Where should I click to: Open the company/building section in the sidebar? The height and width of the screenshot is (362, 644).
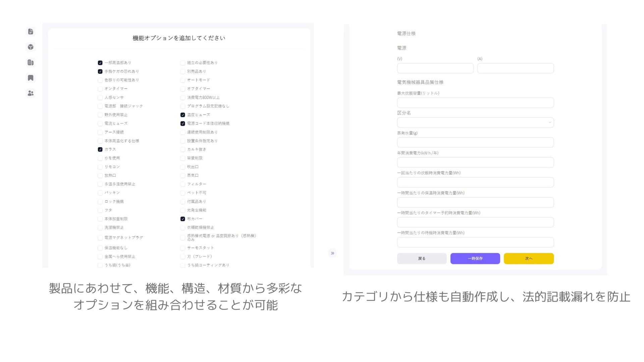click(31, 62)
